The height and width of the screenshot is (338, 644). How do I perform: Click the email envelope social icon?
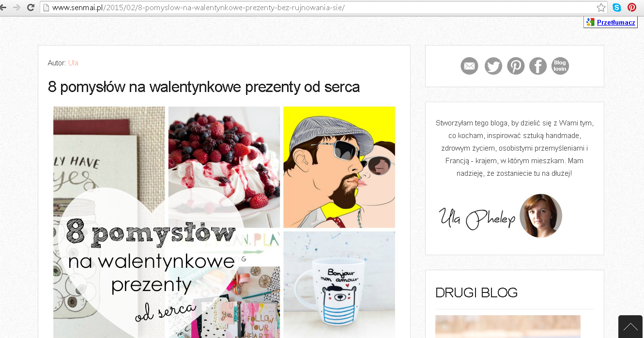[469, 66]
